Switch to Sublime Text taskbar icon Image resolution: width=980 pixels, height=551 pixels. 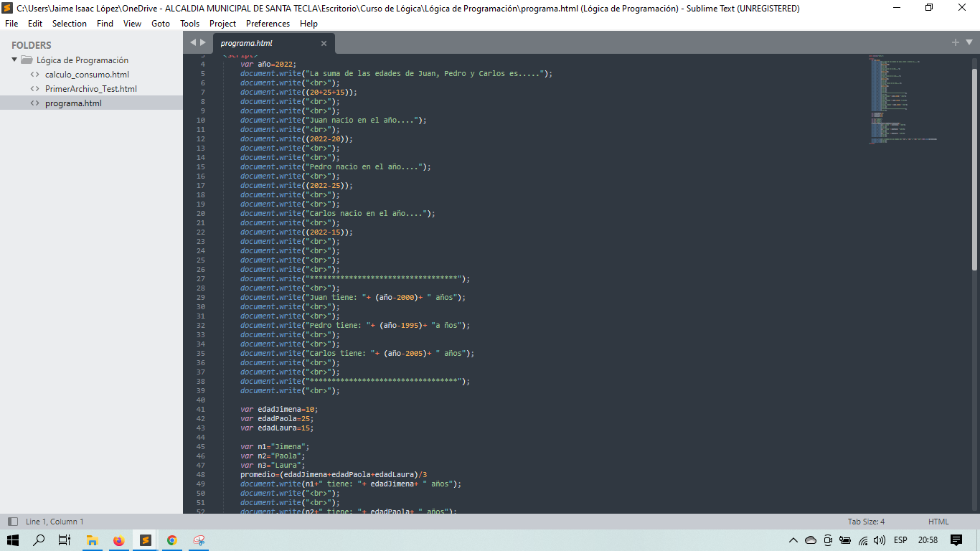pos(146,540)
